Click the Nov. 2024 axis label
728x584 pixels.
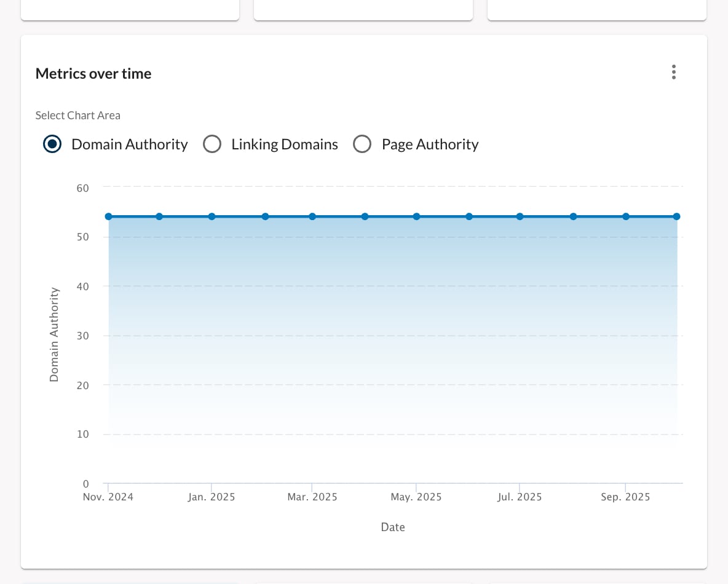tap(108, 497)
